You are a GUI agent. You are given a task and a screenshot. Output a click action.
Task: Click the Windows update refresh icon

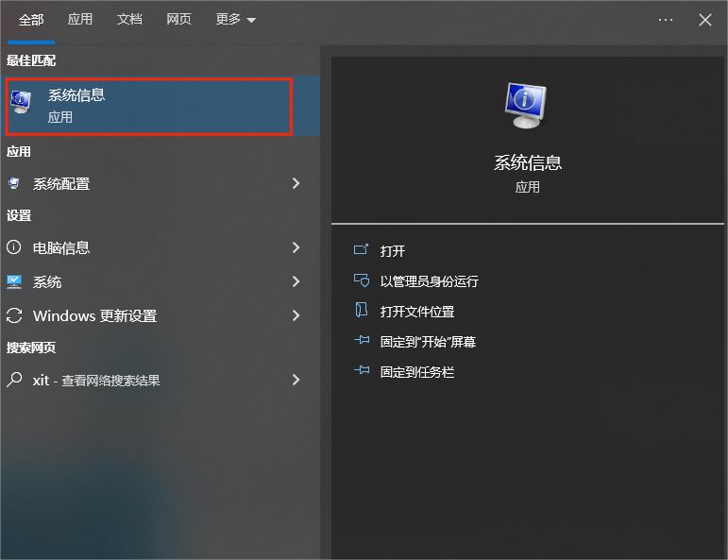14,315
